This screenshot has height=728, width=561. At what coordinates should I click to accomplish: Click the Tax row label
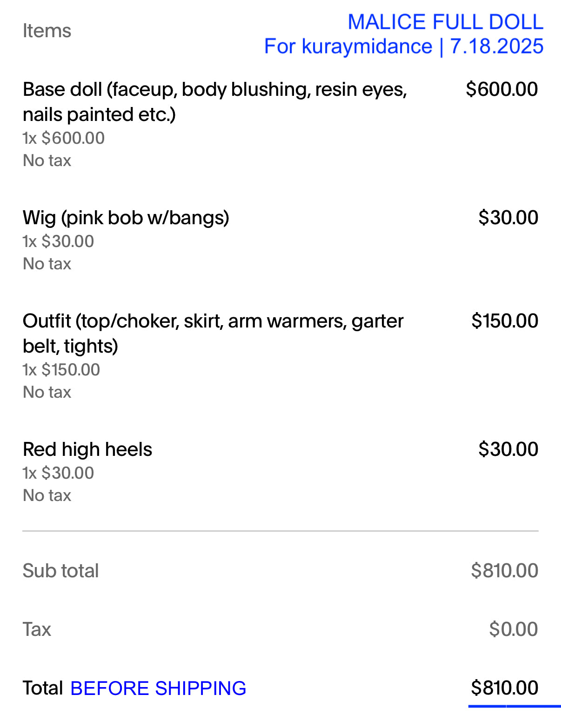point(37,629)
